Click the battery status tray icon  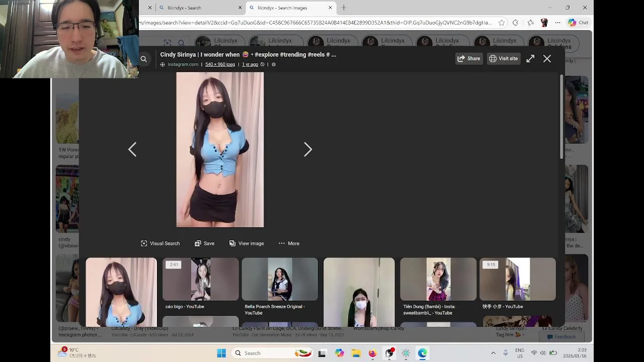point(553,353)
